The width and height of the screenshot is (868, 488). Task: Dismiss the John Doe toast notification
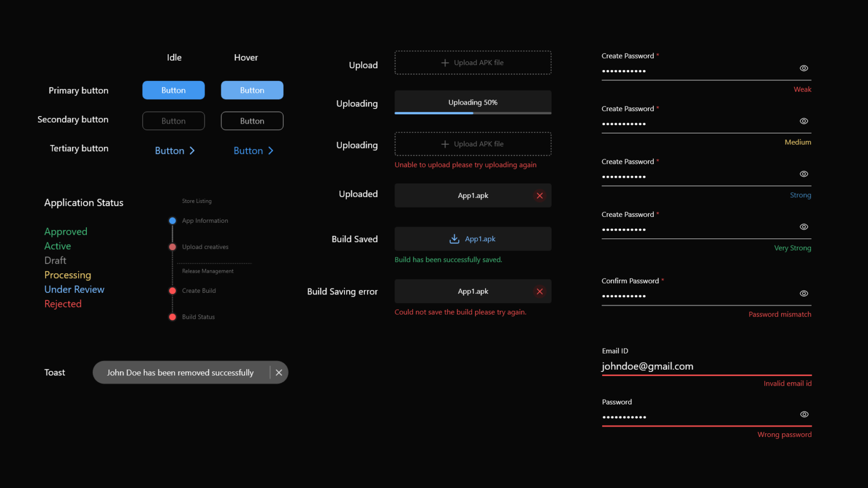[279, 373]
